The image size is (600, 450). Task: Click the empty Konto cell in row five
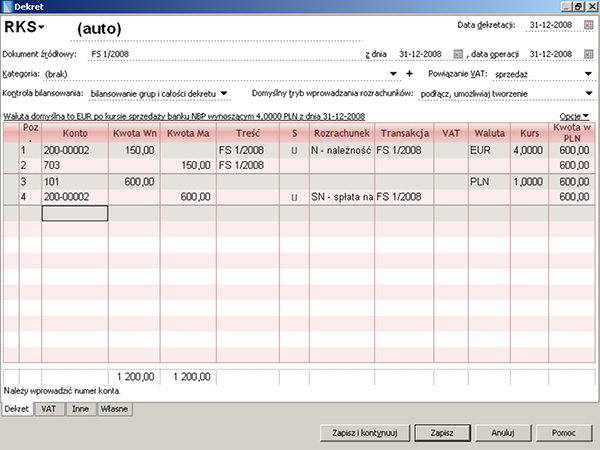[x=74, y=212]
